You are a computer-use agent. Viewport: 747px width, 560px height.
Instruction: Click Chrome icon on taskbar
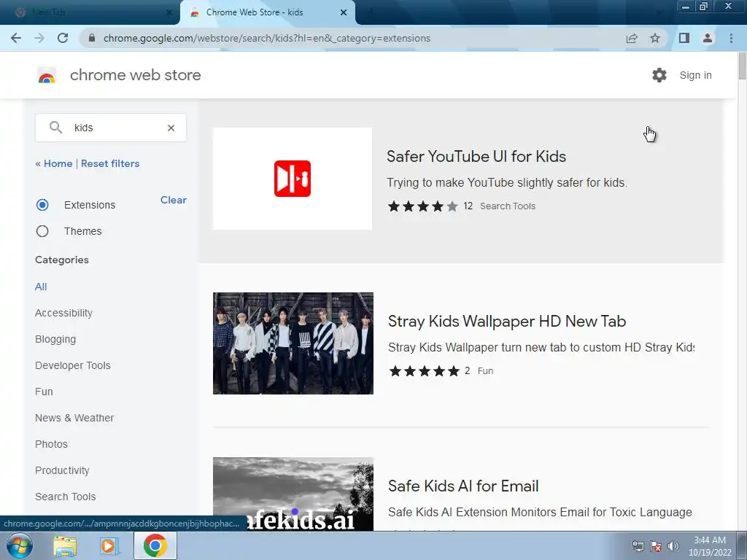click(155, 545)
